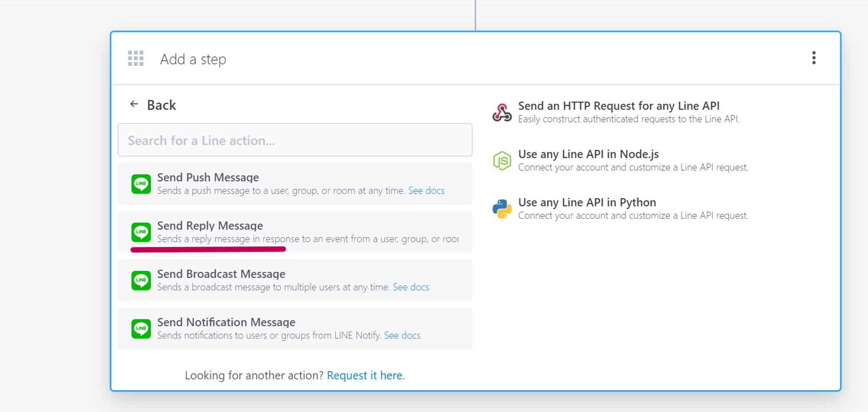The width and height of the screenshot is (868, 412).
Task: Follow the Request it here link
Action: [x=365, y=375]
